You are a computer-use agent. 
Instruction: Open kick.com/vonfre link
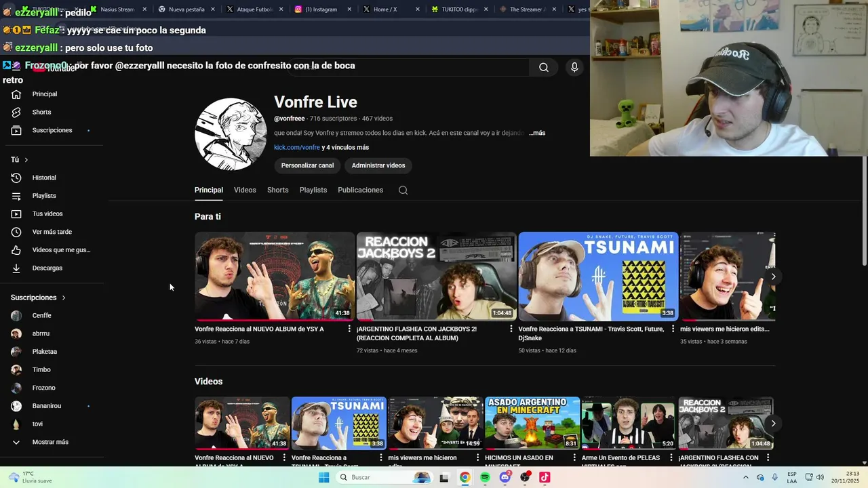297,147
